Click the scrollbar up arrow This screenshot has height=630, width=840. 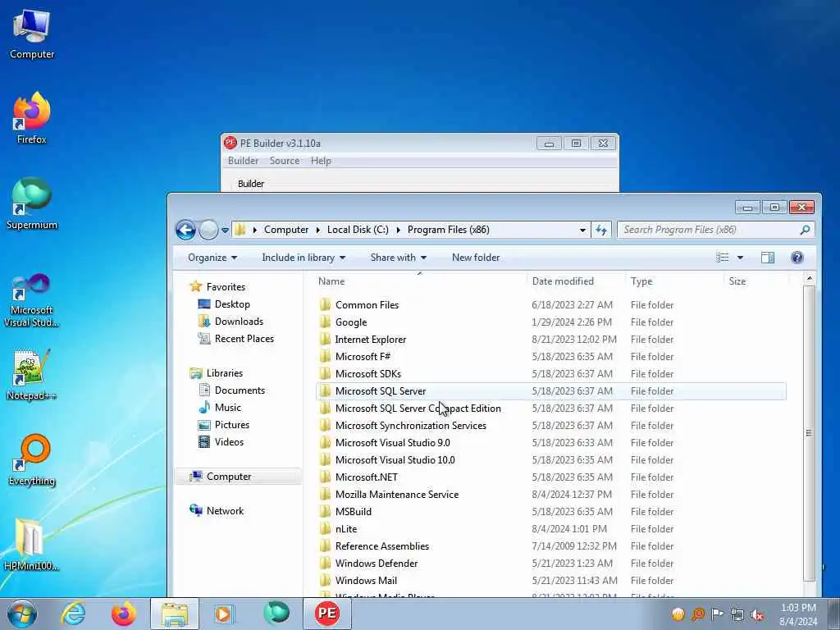click(809, 279)
